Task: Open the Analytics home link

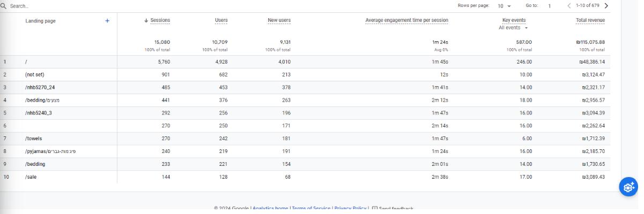Action: (x=270, y=208)
